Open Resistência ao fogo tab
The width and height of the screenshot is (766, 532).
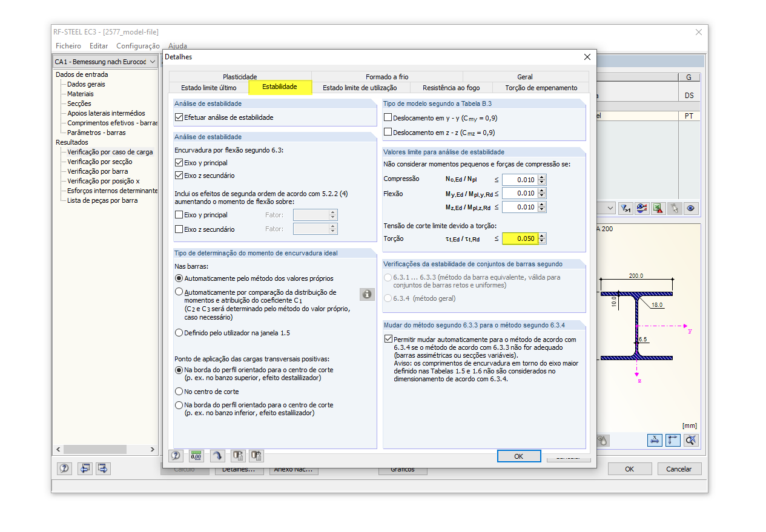451,88
